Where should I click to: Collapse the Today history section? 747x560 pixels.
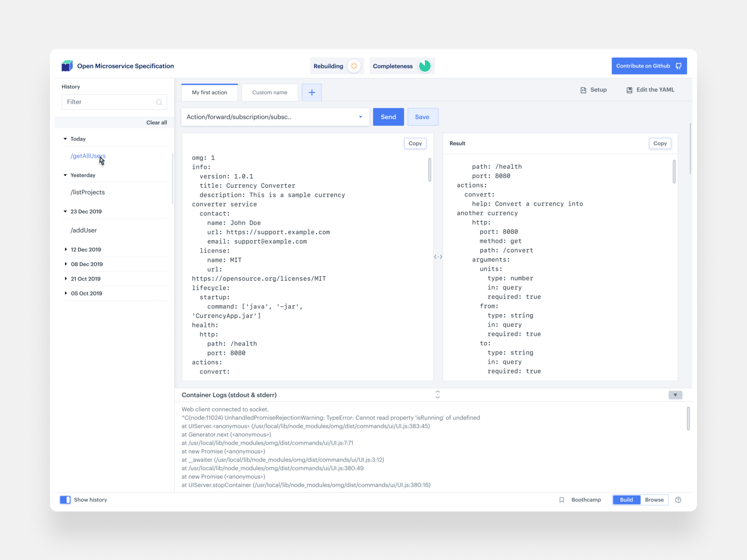click(65, 139)
